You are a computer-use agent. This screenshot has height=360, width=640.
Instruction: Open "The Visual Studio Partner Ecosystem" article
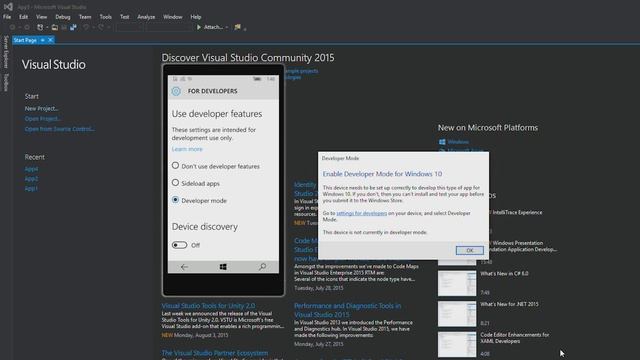215,353
